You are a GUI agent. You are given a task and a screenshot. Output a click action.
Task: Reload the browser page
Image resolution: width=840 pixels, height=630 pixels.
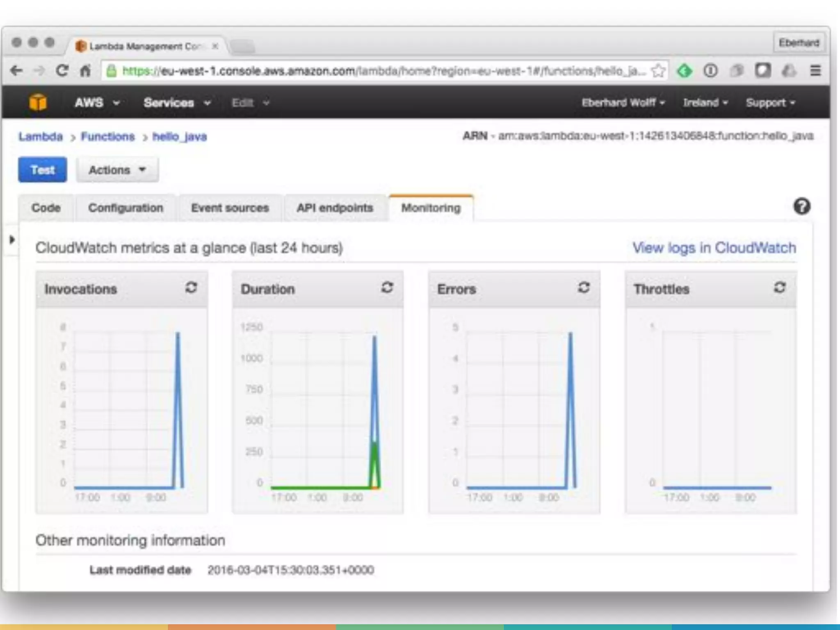pyautogui.click(x=62, y=71)
